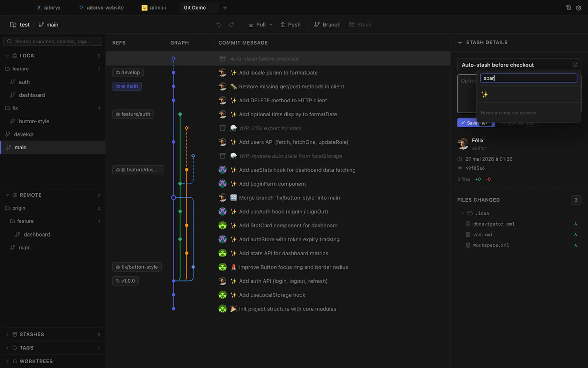Click the dbnavigator.xml file icon
This screenshot has width=588, height=368.
point(468,224)
